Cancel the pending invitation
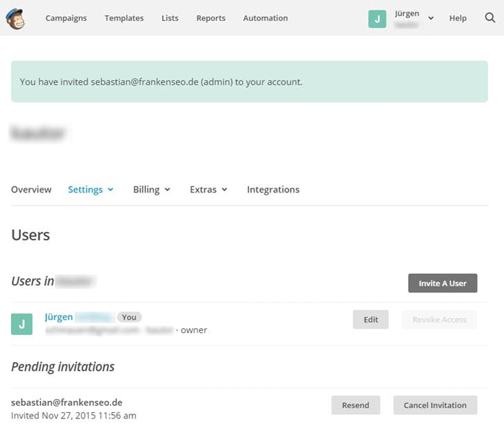Image resolution: width=504 pixels, height=424 pixels. 435,405
